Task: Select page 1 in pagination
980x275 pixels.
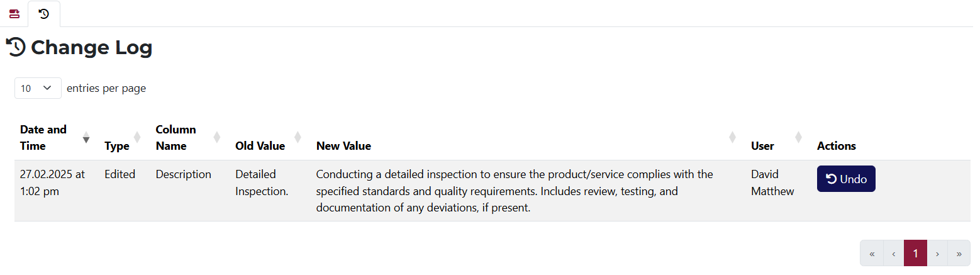Action: (915, 254)
